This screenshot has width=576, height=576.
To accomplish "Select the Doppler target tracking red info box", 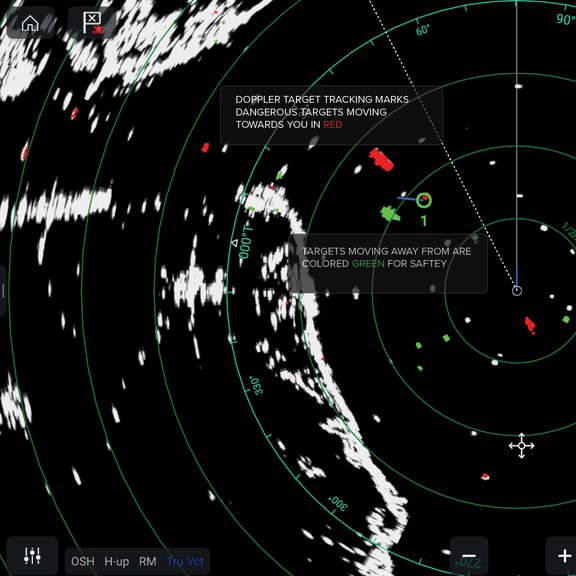I will (331, 115).
